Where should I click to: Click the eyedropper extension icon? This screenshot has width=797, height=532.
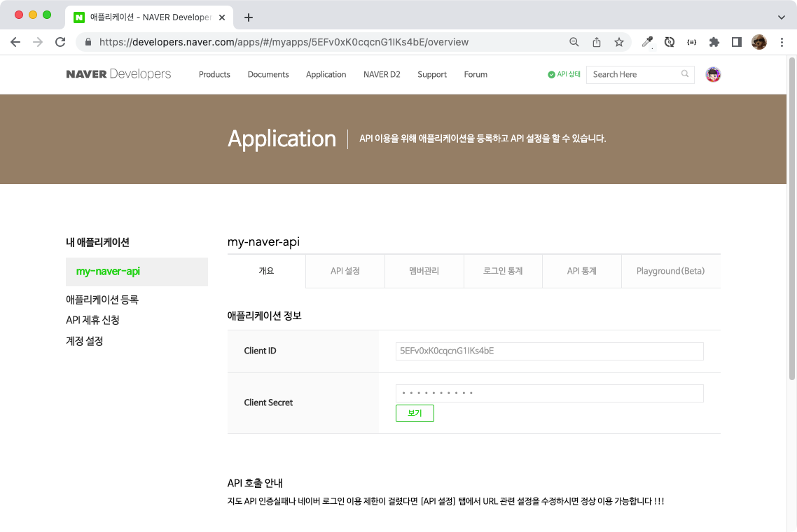click(646, 42)
